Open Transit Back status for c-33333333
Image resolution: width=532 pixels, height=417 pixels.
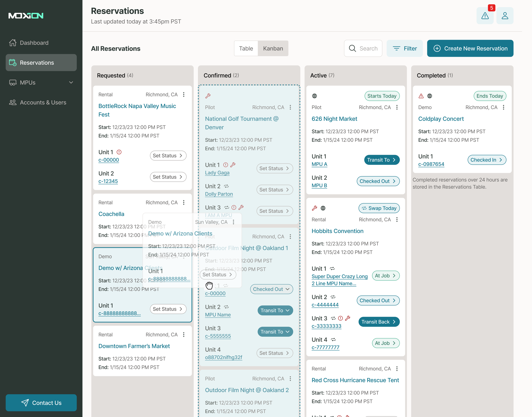tap(379, 322)
